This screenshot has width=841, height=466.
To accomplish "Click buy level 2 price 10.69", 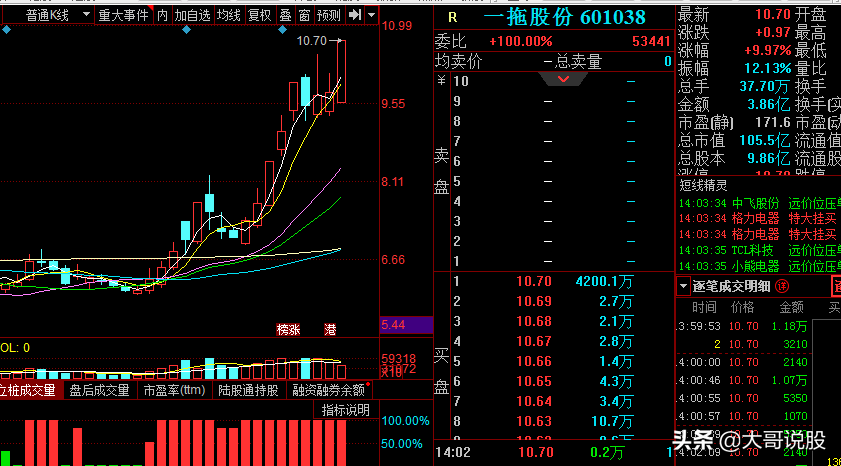I will point(534,301).
